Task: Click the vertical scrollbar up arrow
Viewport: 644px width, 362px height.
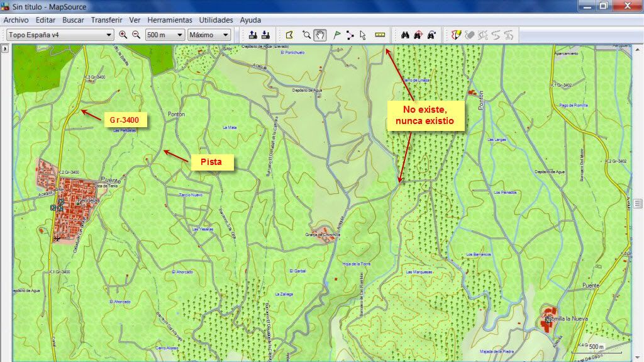Action: [x=638, y=49]
